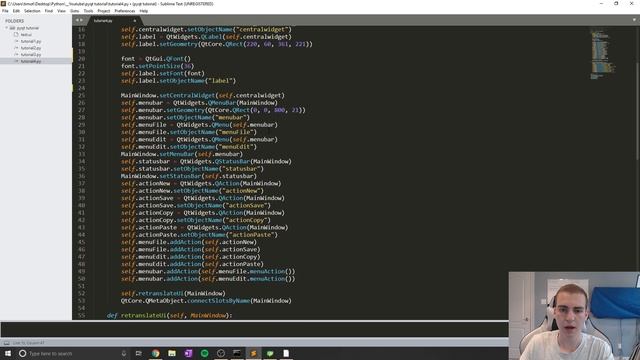Image resolution: width=640 pixels, height=360 pixels.
Task: Go to previous tab with left arrow
Action: (77, 20)
